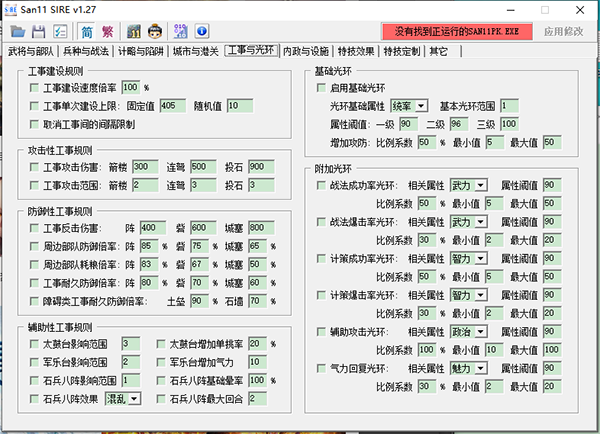Click the binary data toolbar icon
The height and width of the screenshot is (434, 600).
180,31
